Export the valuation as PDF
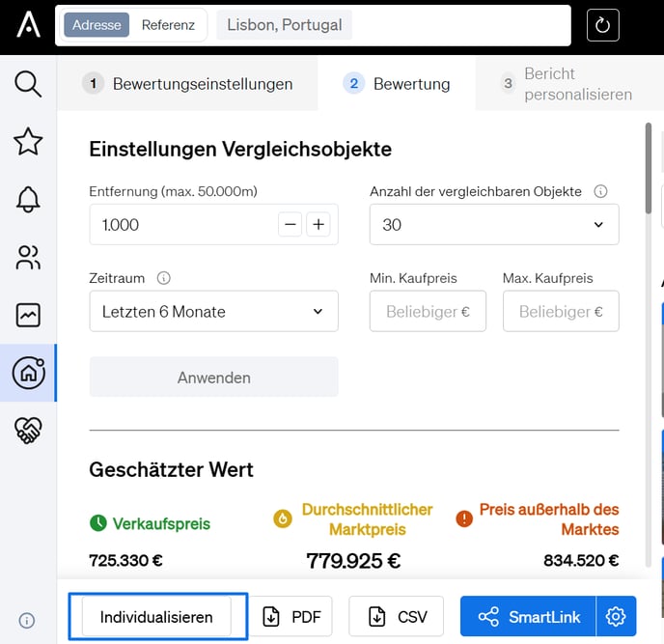The height and width of the screenshot is (644, 664). tap(292, 617)
